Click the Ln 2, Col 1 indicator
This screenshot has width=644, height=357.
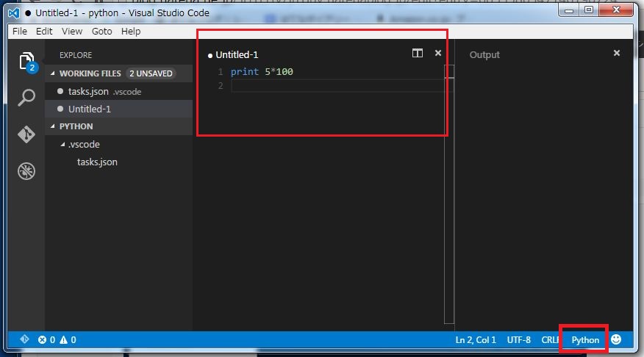476,340
